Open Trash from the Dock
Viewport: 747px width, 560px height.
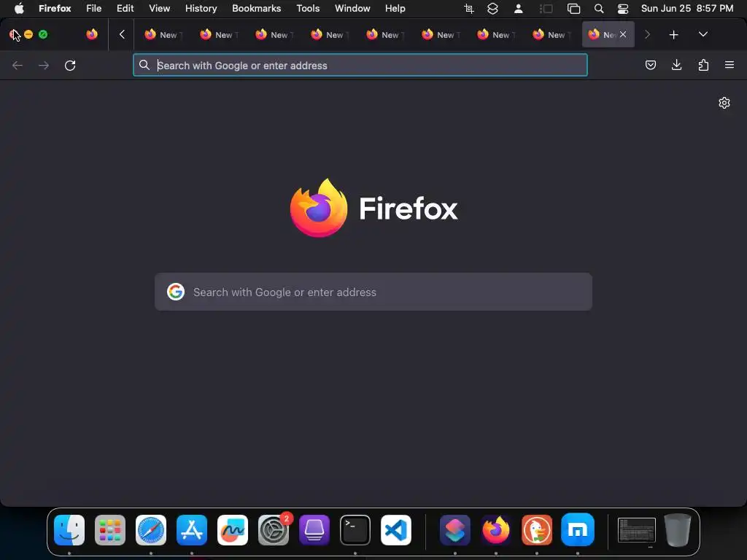678,530
